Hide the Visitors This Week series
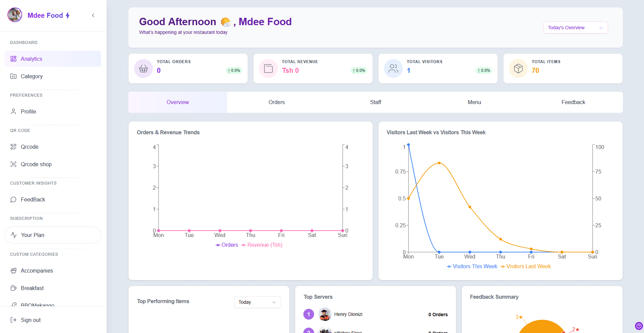Viewport: 644px width, 333px height. pyautogui.click(x=472, y=266)
